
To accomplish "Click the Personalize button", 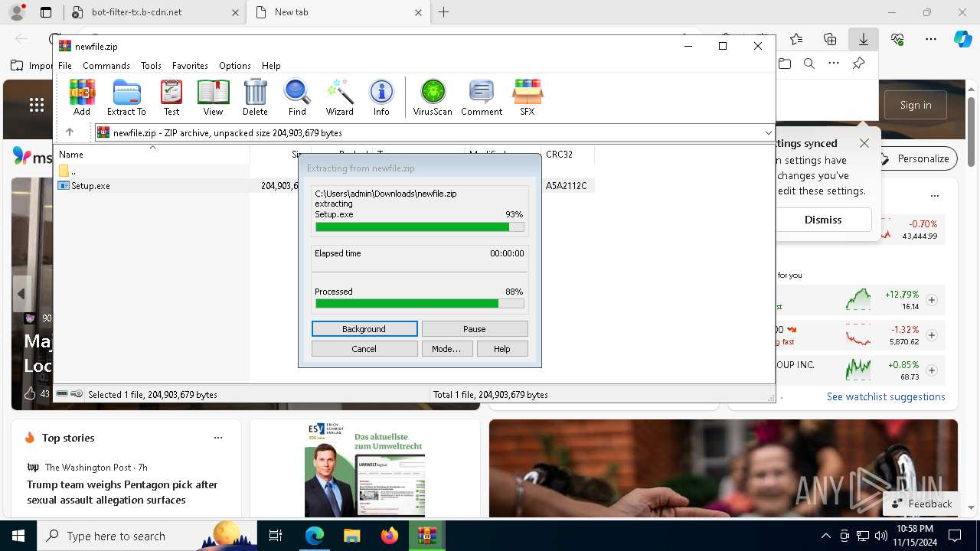I will click(915, 158).
